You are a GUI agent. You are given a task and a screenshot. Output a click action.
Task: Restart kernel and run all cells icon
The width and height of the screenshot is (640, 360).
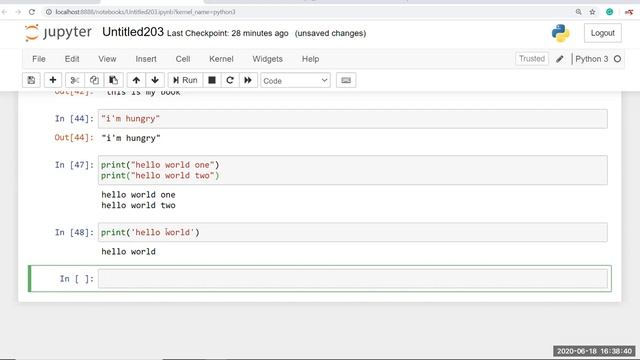point(248,80)
